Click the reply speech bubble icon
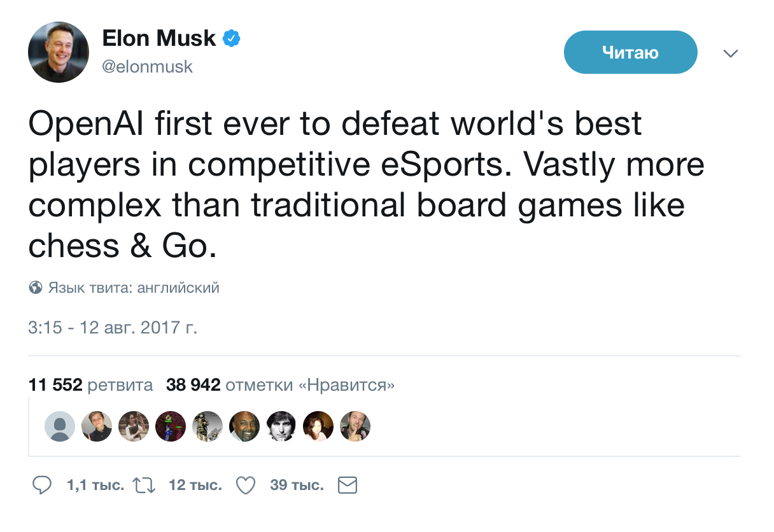774x532 pixels. 42,486
